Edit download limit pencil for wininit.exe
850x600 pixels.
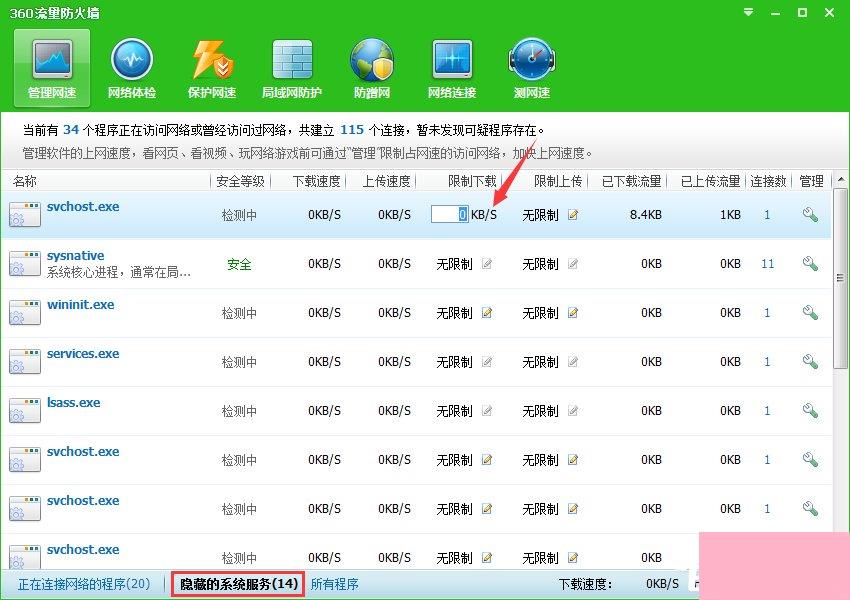tap(487, 313)
